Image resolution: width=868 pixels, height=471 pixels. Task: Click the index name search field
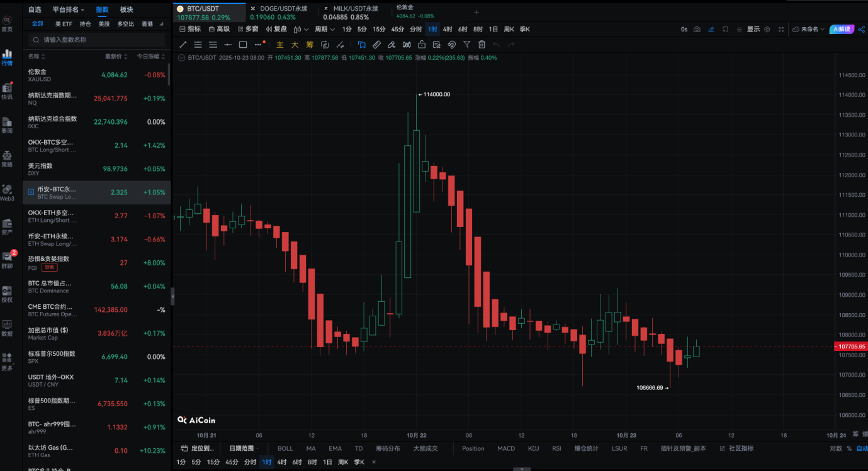[96, 40]
